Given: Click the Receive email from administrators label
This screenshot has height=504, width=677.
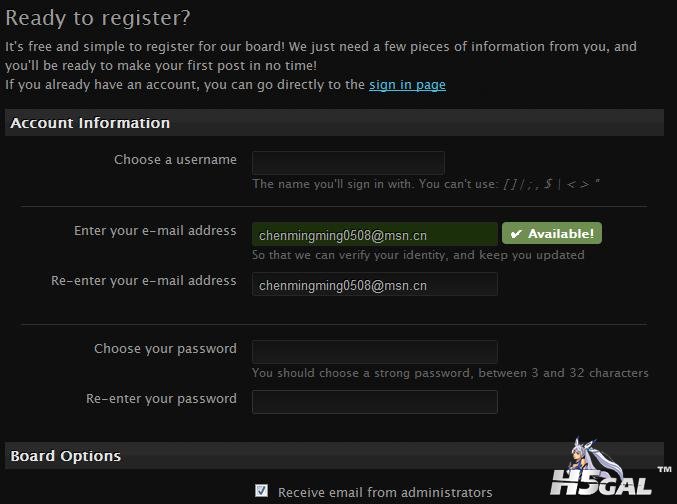Looking at the screenshot, I should [385, 492].
